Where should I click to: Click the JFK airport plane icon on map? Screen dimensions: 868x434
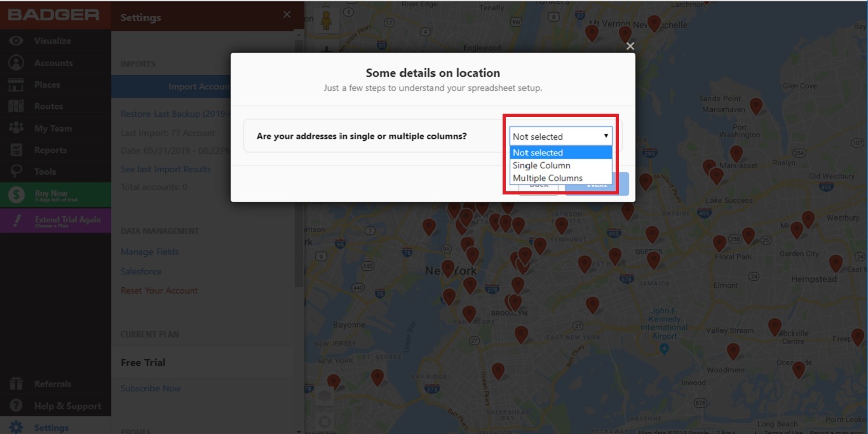tap(665, 349)
